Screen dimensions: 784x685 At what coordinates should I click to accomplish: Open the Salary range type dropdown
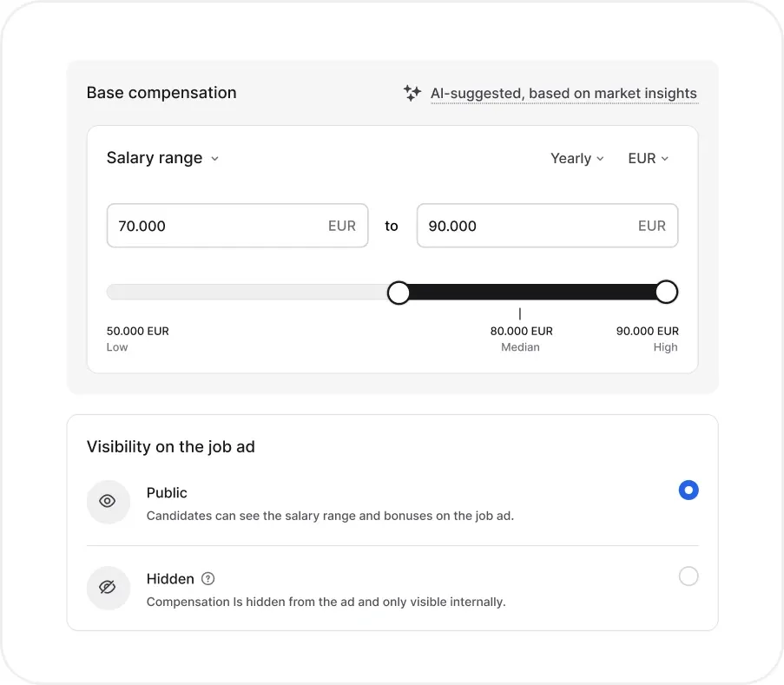pyautogui.click(x=162, y=158)
